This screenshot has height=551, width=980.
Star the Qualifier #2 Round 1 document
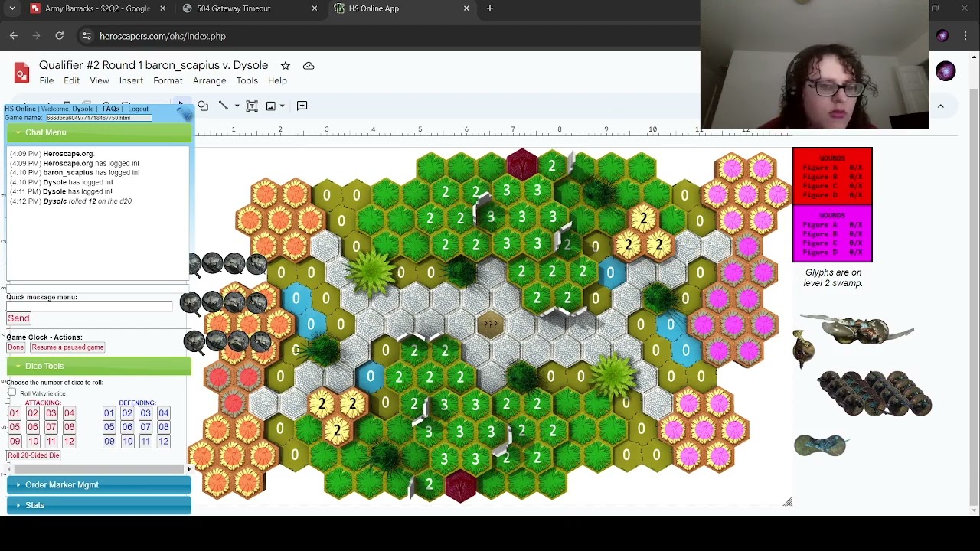(x=285, y=66)
